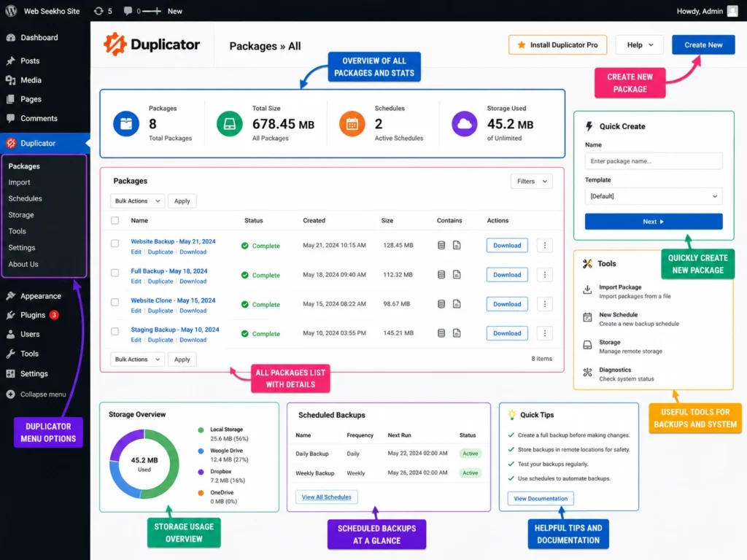Edit the Staging Backup May 10 package
Viewport: 747px width, 560px height.
(x=136, y=340)
